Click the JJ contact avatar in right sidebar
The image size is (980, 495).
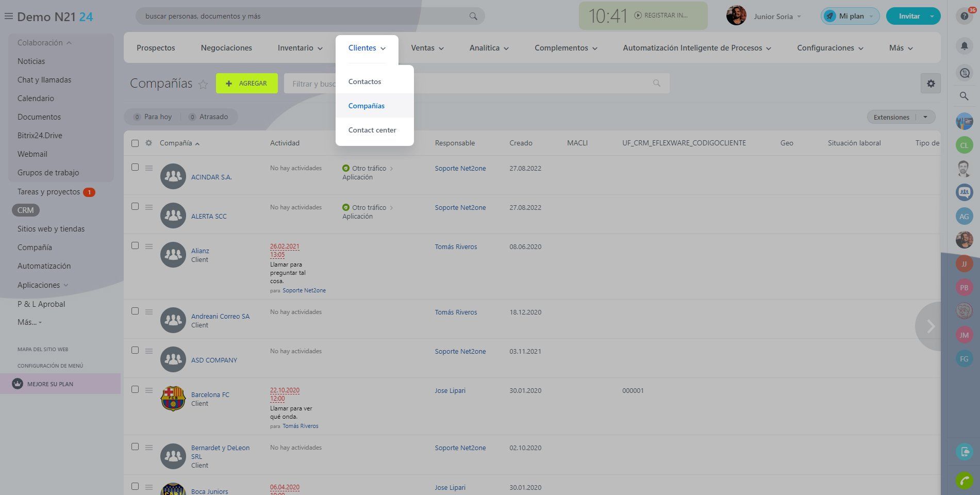(964, 264)
